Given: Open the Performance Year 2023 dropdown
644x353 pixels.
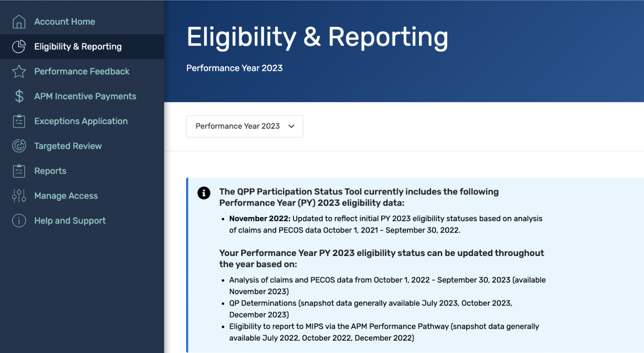Looking at the screenshot, I should [244, 126].
